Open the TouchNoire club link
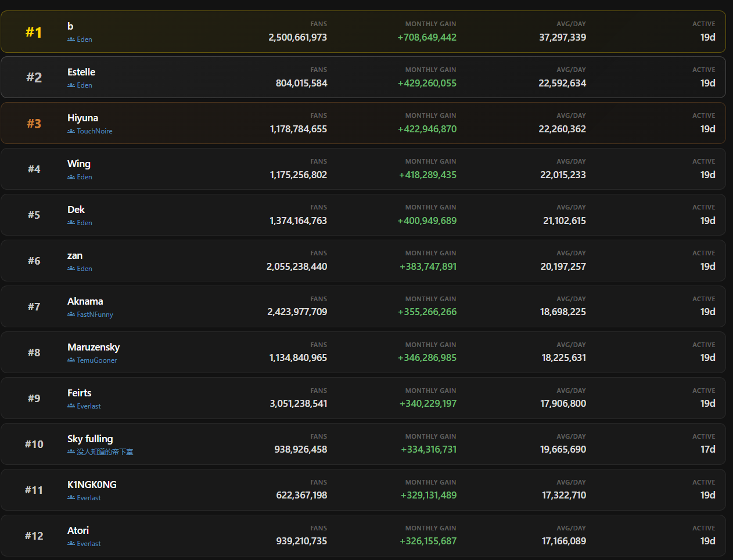This screenshot has width=733, height=560. (95, 131)
